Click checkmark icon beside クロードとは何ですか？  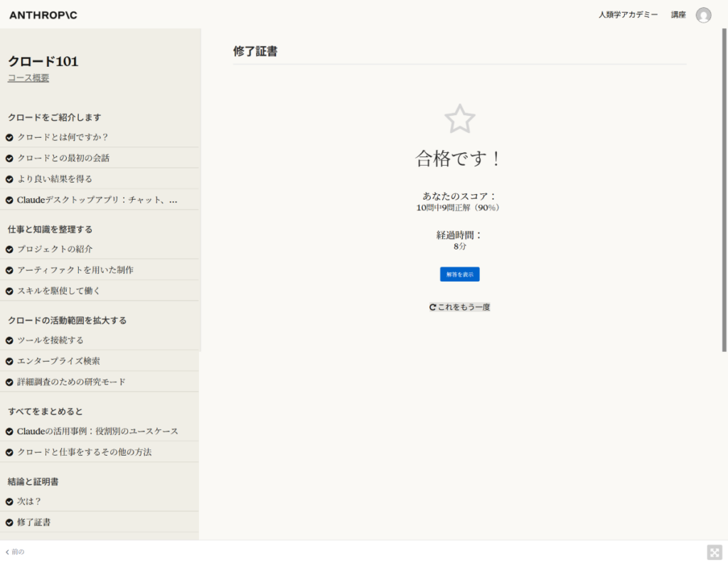[x=9, y=138]
